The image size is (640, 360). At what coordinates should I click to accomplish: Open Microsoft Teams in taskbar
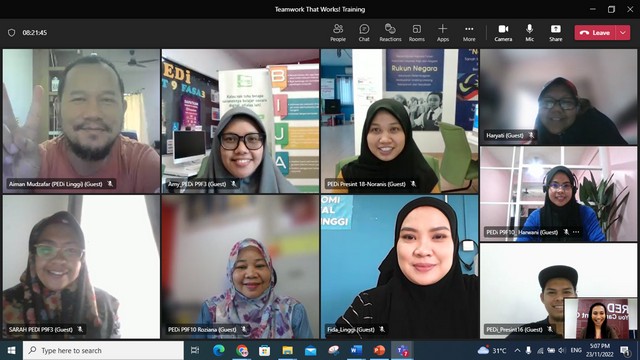click(x=402, y=350)
